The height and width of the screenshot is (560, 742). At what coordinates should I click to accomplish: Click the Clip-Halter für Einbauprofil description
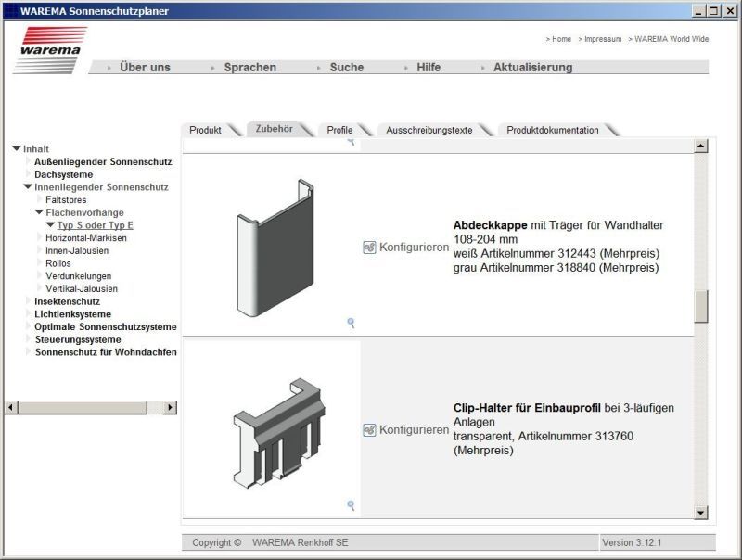[x=564, y=429]
